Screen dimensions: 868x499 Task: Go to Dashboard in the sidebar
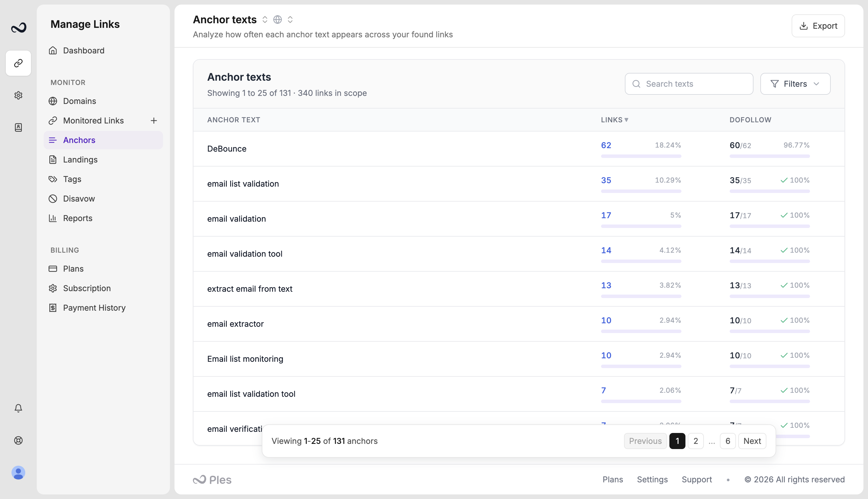(103, 50)
